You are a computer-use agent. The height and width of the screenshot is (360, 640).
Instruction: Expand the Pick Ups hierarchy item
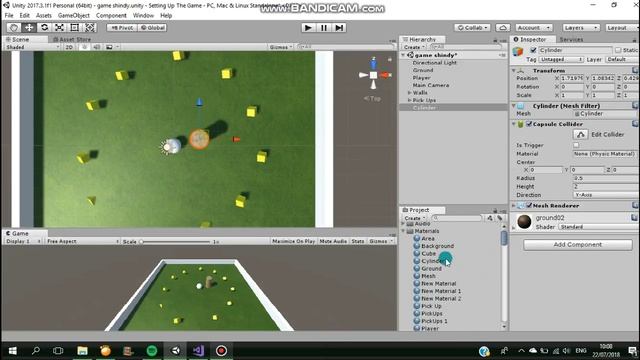click(x=409, y=100)
